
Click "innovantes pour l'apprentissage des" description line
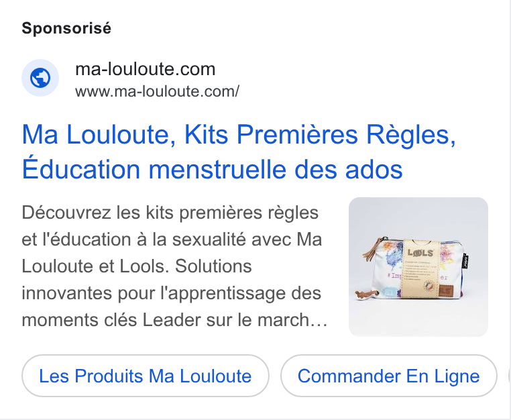click(x=172, y=293)
